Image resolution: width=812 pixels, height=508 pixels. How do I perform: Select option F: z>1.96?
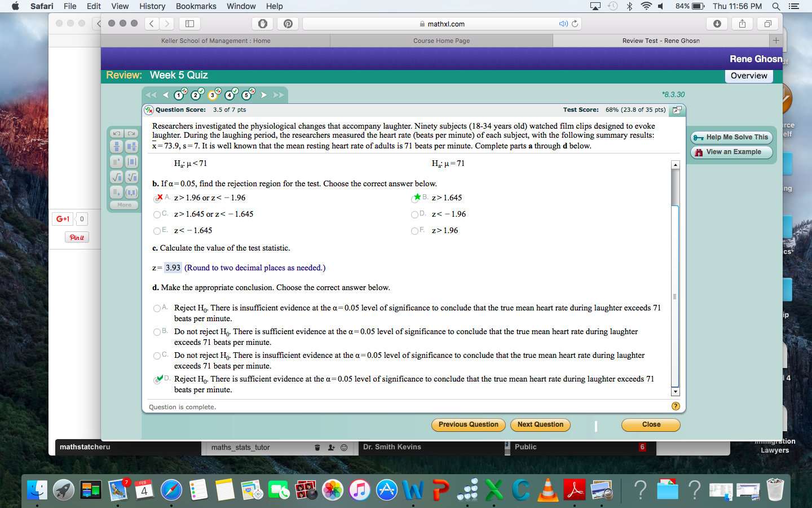coord(414,231)
